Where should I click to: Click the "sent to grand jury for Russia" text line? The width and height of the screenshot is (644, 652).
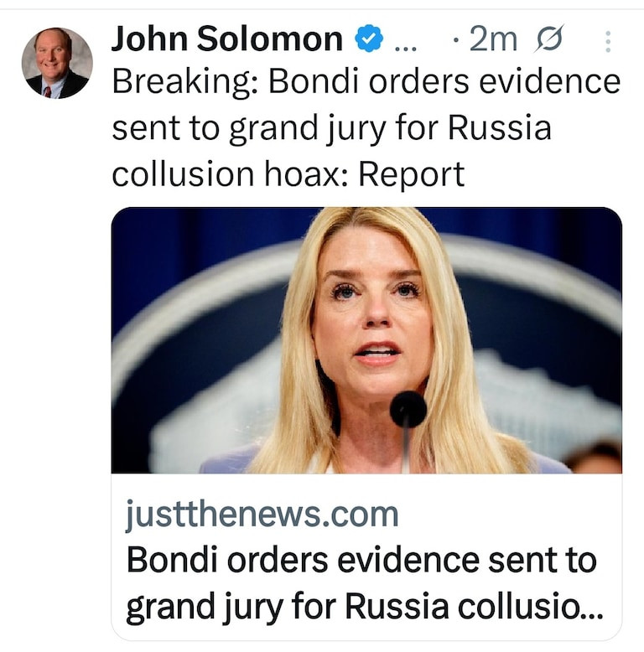point(331,128)
